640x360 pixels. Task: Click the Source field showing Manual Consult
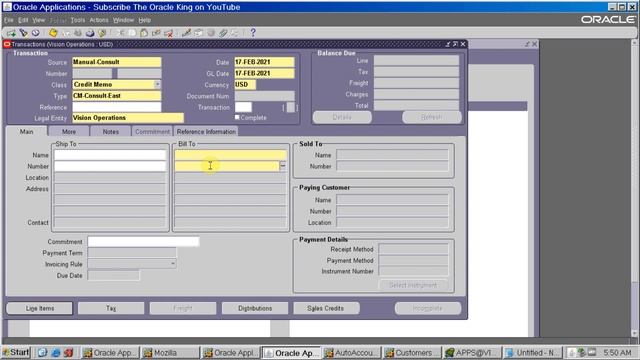point(116,62)
